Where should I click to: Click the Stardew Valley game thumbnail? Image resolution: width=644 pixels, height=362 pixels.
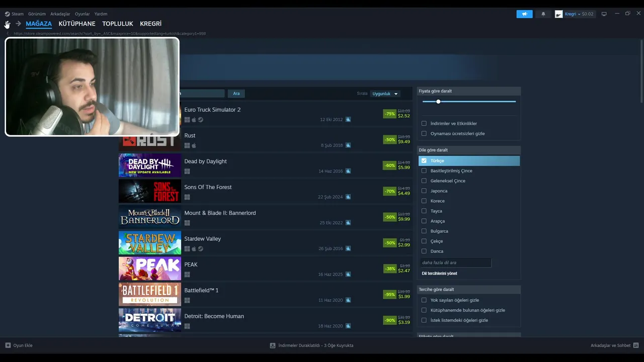150,243
